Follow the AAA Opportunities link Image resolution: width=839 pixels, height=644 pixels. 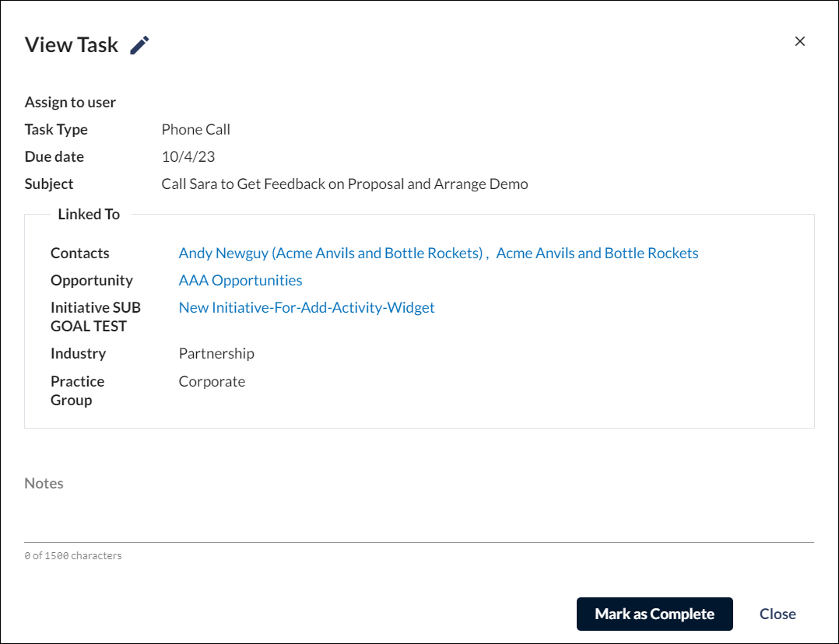click(240, 280)
